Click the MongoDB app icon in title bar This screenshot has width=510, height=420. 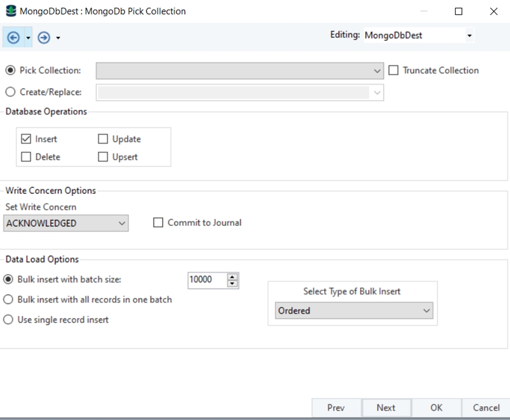click(x=10, y=11)
